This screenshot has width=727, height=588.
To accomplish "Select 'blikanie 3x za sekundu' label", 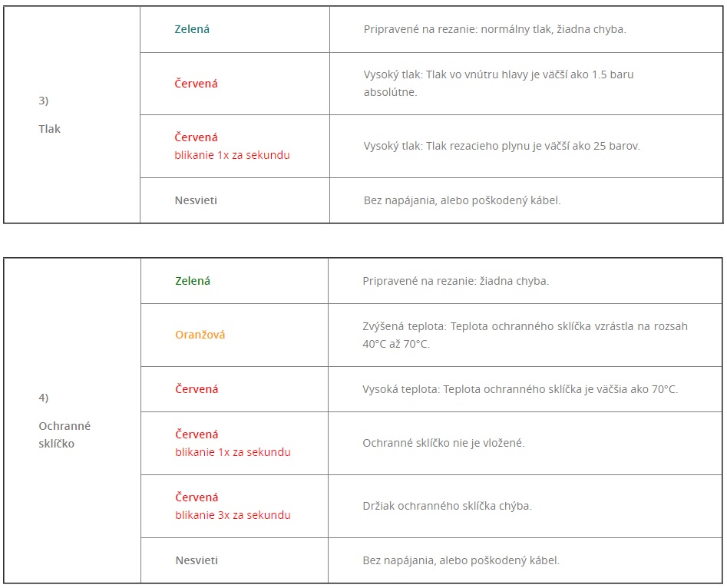I will coord(233,515).
